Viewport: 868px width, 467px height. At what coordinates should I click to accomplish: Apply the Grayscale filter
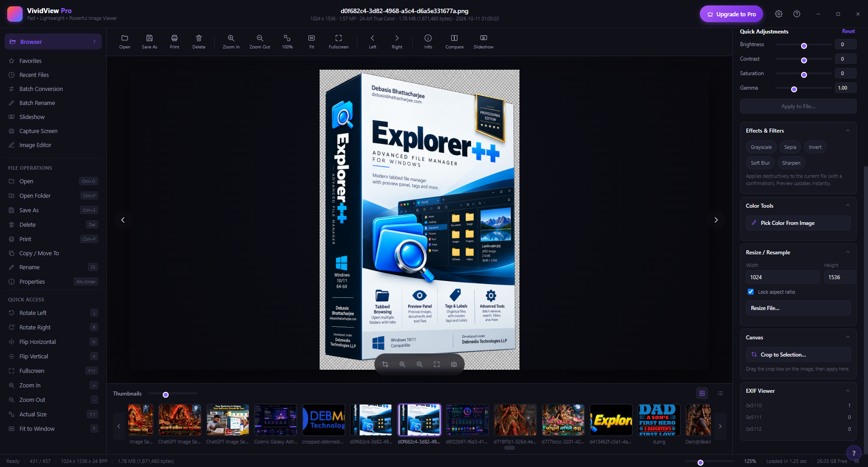click(x=761, y=147)
